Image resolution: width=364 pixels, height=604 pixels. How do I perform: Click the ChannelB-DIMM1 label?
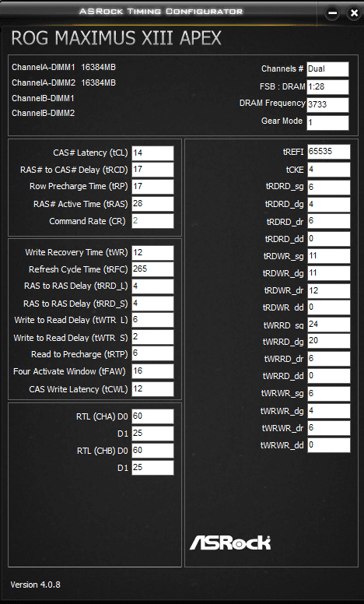[x=43, y=99]
